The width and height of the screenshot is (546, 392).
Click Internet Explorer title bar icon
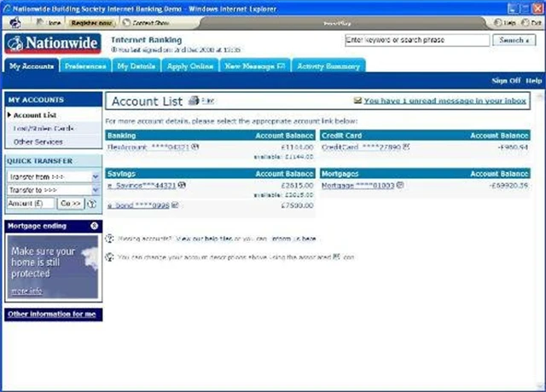(x=7, y=9)
